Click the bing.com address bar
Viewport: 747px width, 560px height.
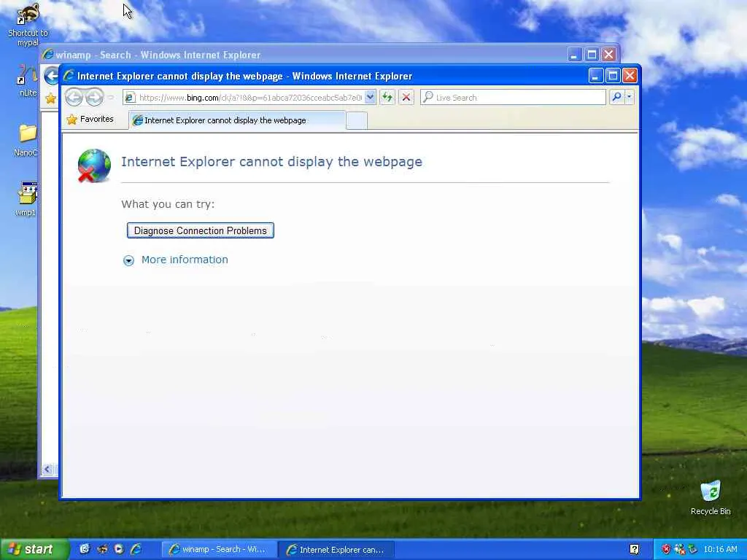point(250,98)
